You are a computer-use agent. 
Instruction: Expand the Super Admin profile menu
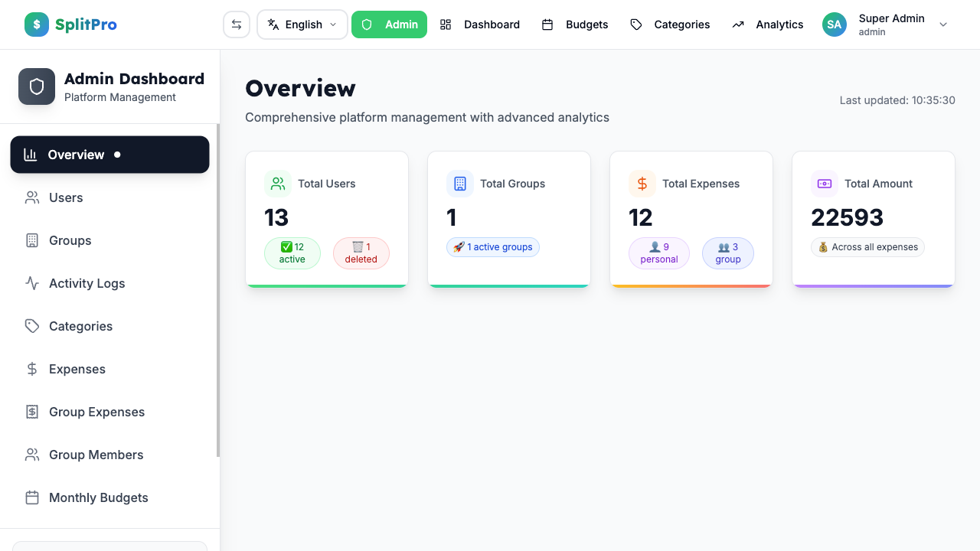(x=943, y=24)
